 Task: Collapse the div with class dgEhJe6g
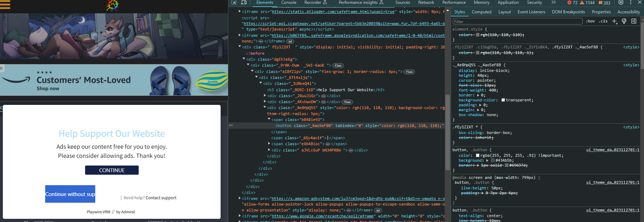click(244, 59)
